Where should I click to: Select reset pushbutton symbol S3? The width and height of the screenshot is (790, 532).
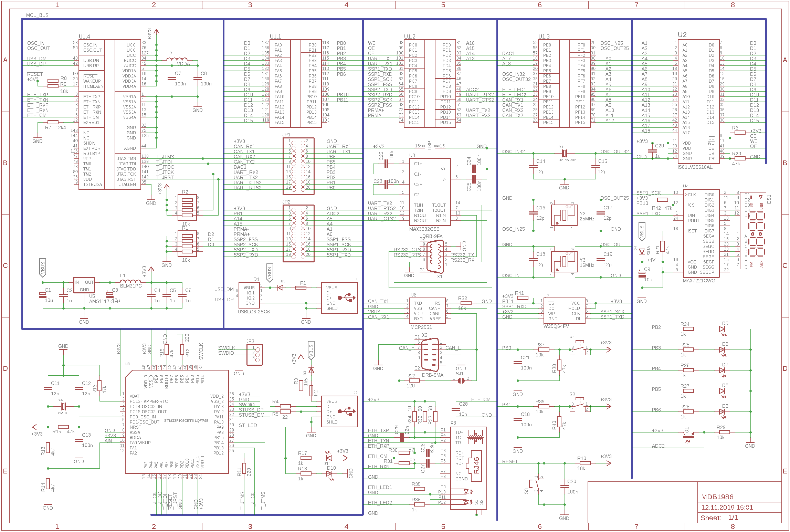tap(537, 484)
